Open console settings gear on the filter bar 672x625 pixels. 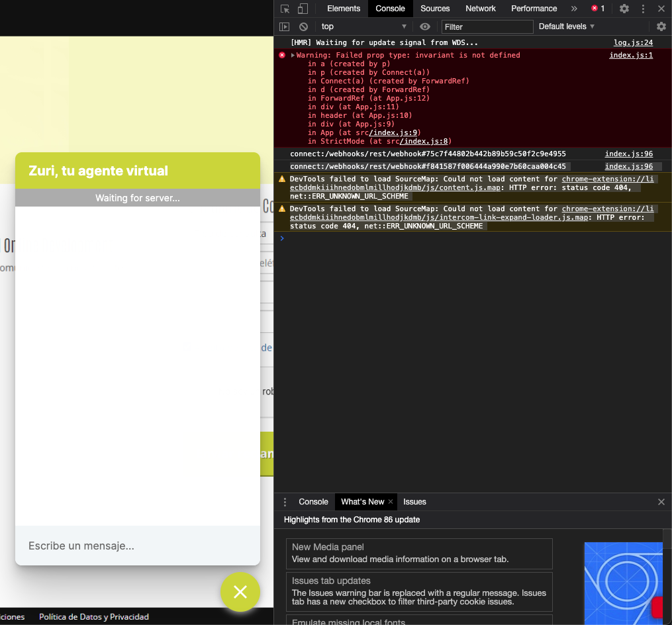point(661,26)
